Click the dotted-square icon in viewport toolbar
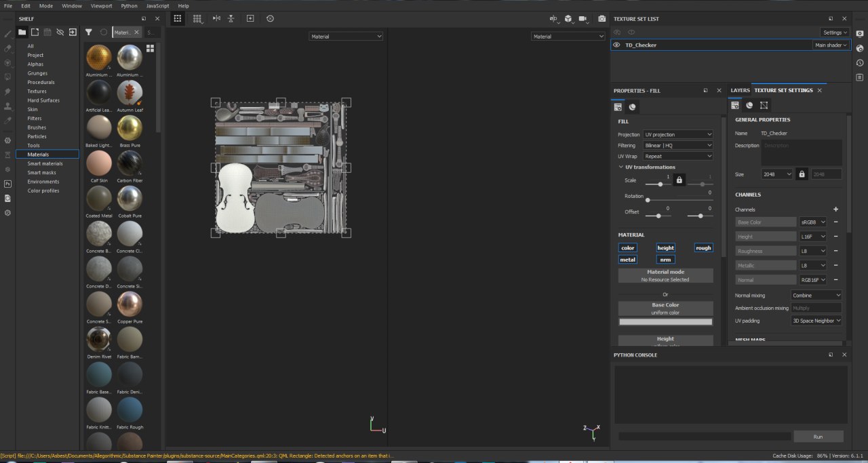This screenshot has width=868, height=463. (177, 18)
